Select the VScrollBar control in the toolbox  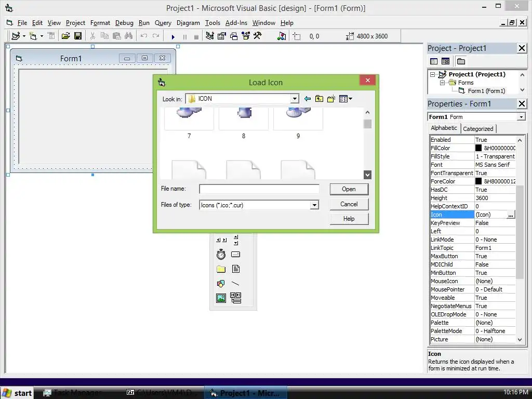(236, 240)
